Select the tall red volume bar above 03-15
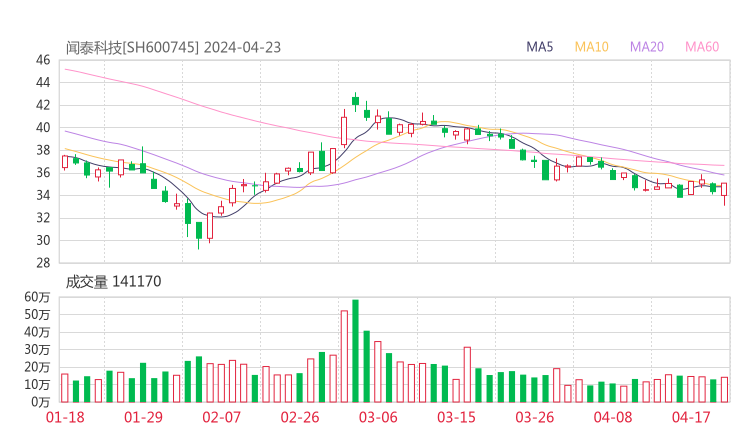This screenshot has height=440, width=740. [x=467, y=374]
